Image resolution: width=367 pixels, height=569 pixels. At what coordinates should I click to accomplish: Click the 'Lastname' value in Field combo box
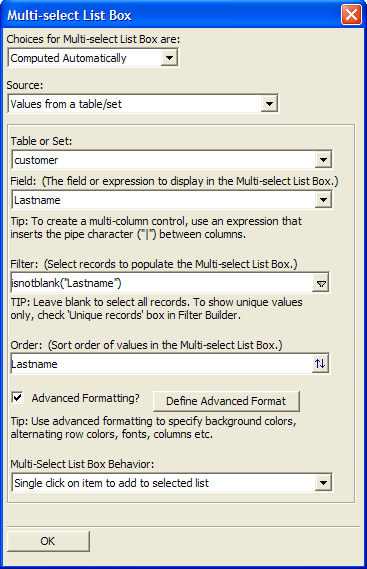(x=37, y=200)
